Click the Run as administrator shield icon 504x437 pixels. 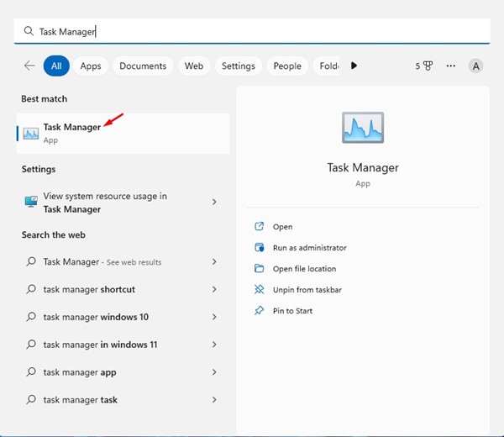point(259,247)
